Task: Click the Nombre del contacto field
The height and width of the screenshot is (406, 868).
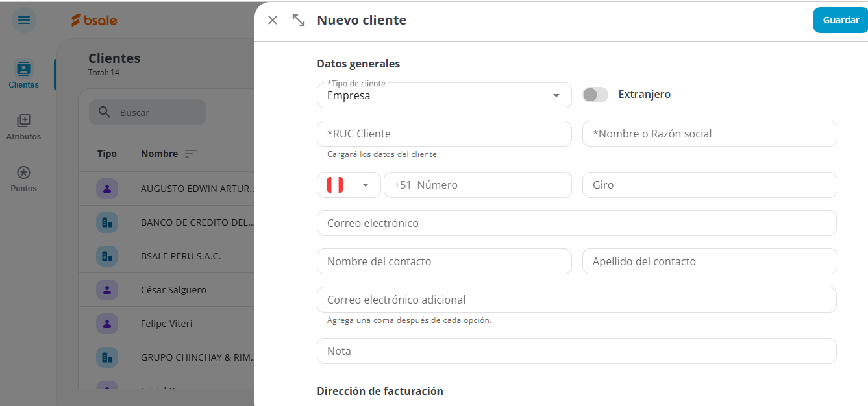Action: point(444,261)
